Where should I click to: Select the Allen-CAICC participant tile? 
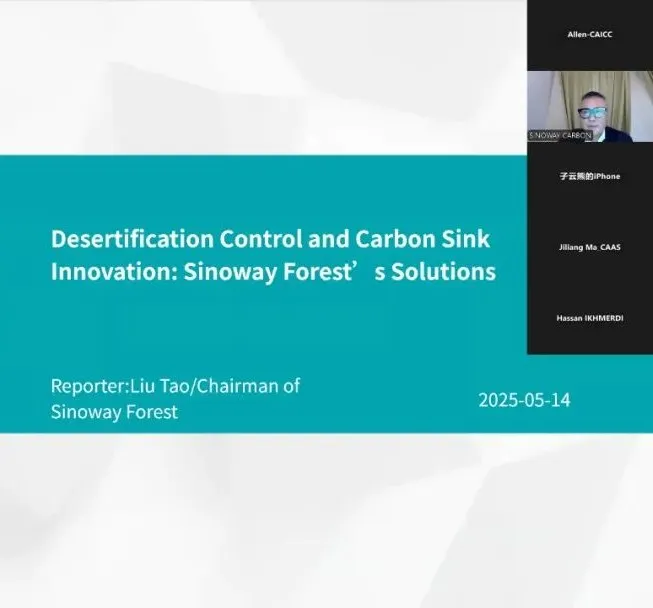coord(590,35)
